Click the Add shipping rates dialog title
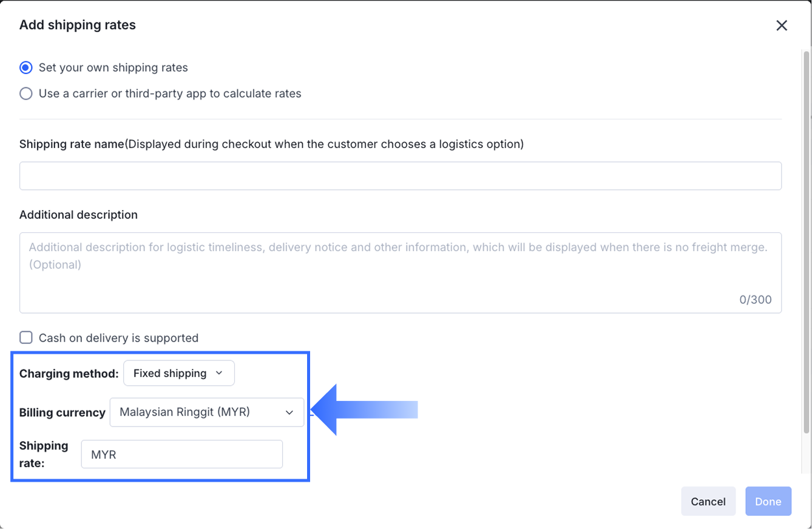This screenshot has width=812, height=529. click(x=78, y=25)
